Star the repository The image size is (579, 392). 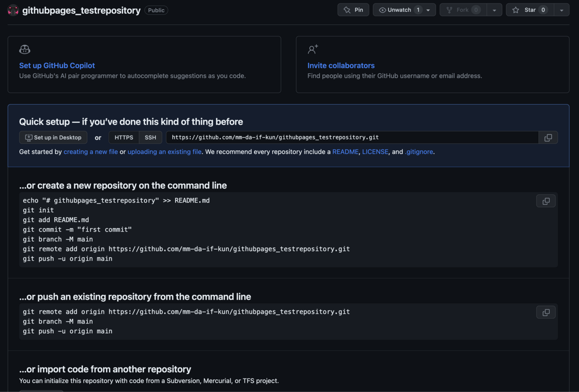click(529, 10)
